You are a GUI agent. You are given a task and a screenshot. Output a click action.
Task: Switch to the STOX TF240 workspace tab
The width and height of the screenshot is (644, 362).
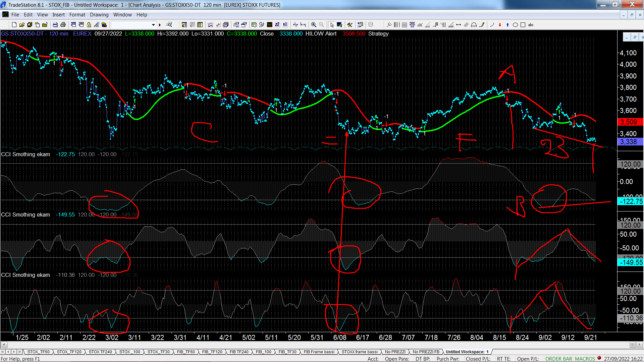[x=100, y=352]
